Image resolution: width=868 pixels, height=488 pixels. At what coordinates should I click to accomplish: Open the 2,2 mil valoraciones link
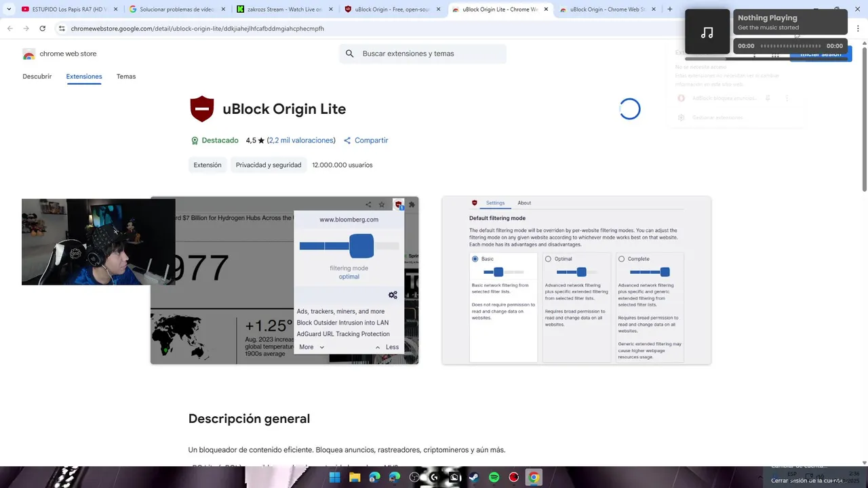(x=302, y=140)
